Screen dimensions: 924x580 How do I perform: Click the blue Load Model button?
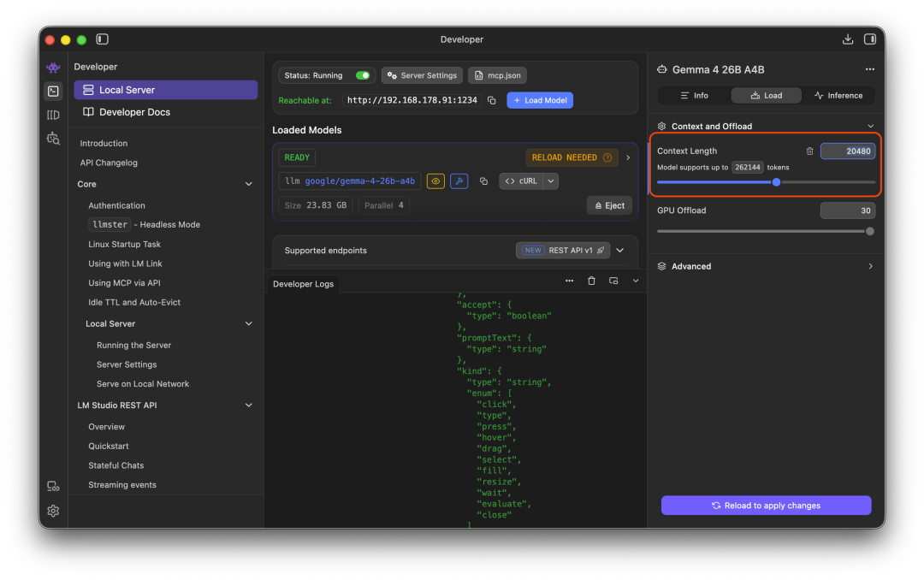click(540, 100)
